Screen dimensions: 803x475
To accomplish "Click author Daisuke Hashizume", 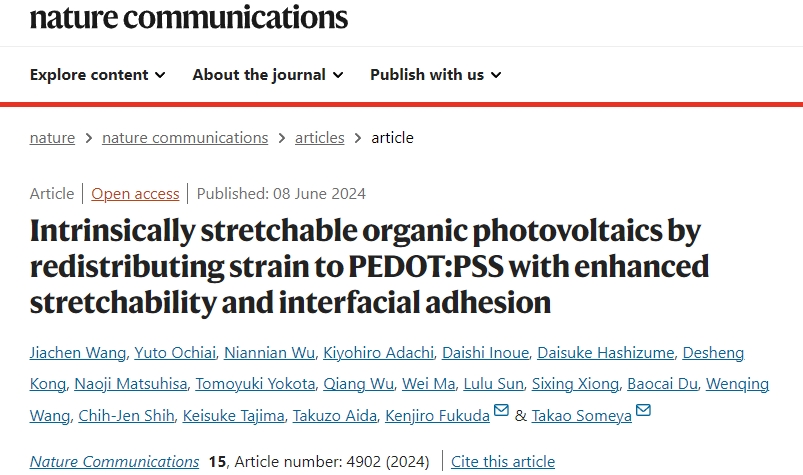I will (605, 353).
